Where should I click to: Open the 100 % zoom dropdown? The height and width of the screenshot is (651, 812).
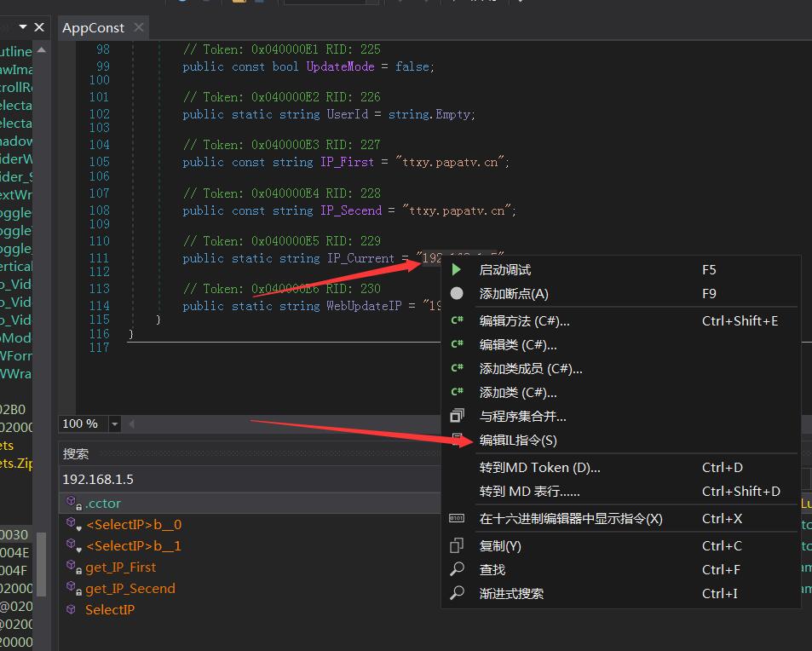coord(115,423)
